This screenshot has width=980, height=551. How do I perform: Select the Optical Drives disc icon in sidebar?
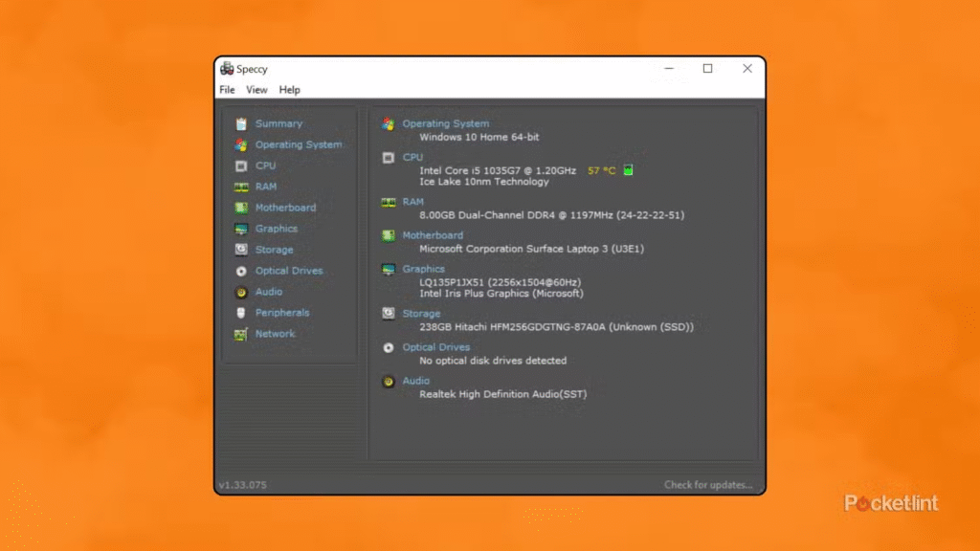click(x=241, y=271)
